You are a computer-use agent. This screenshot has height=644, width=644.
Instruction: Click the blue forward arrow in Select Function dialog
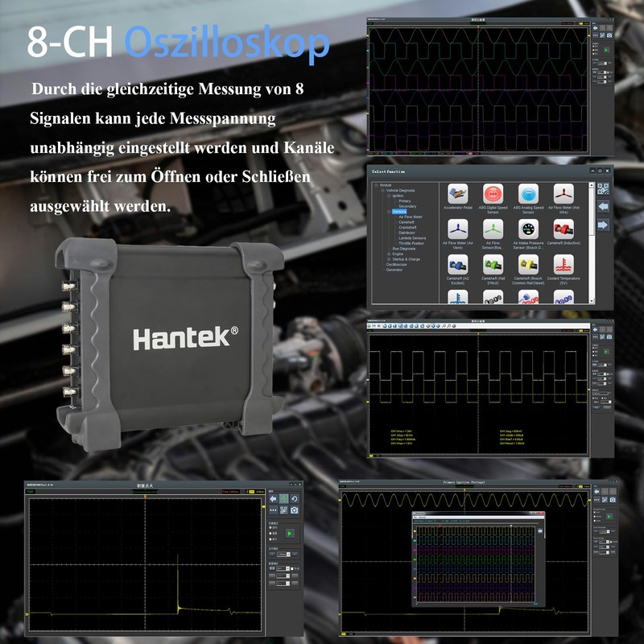click(x=603, y=225)
